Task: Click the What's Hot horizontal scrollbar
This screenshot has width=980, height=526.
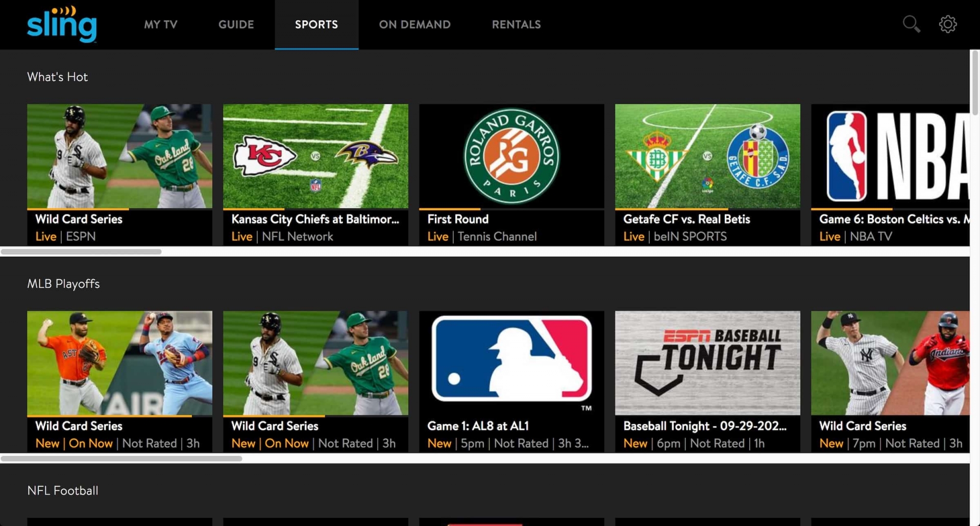Action: (x=82, y=252)
